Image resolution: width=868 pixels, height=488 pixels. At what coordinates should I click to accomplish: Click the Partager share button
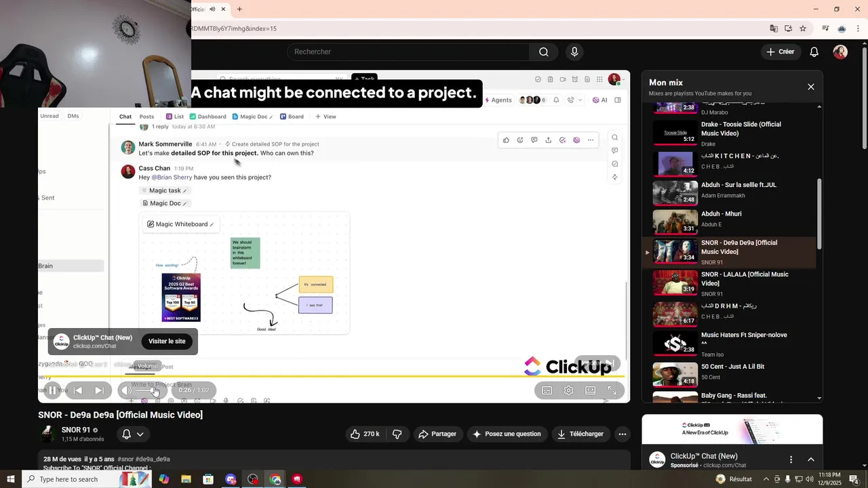pyautogui.click(x=437, y=434)
